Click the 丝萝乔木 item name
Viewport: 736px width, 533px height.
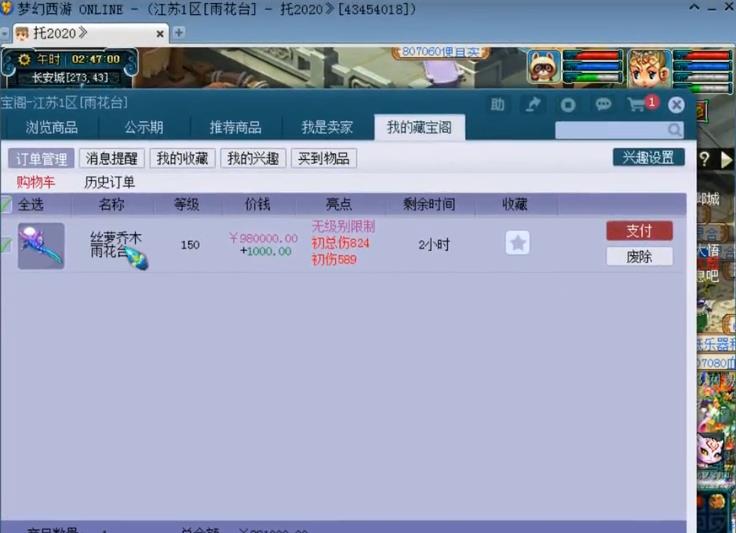tap(115, 238)
